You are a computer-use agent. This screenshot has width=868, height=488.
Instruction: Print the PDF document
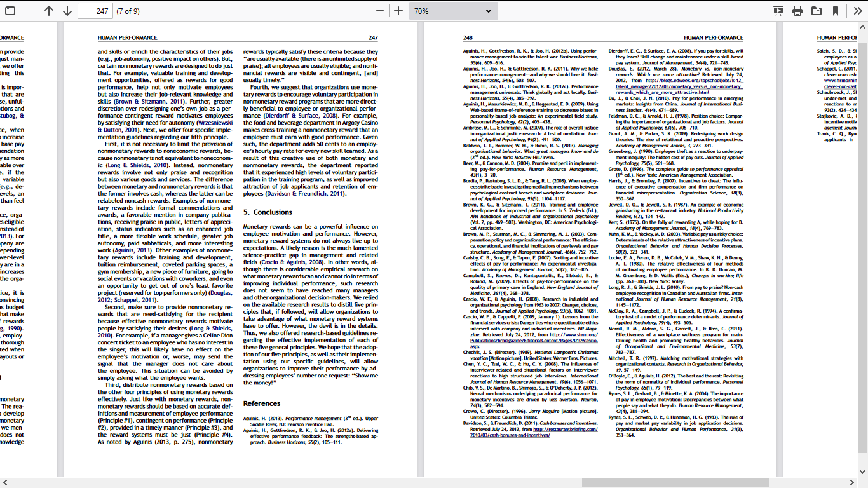796,10
